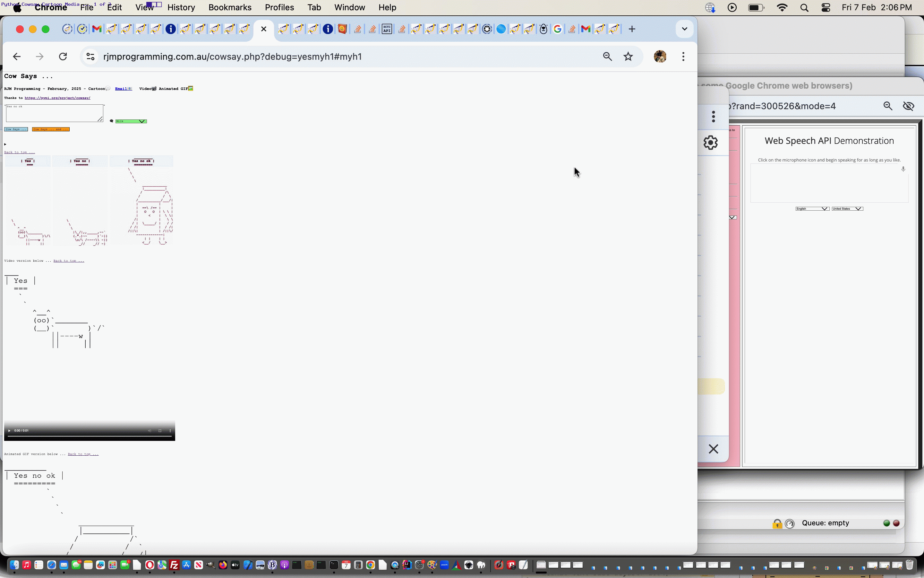Click the green status light near Queue: empty
Screen dimensions: 924x578
(886, 523)
